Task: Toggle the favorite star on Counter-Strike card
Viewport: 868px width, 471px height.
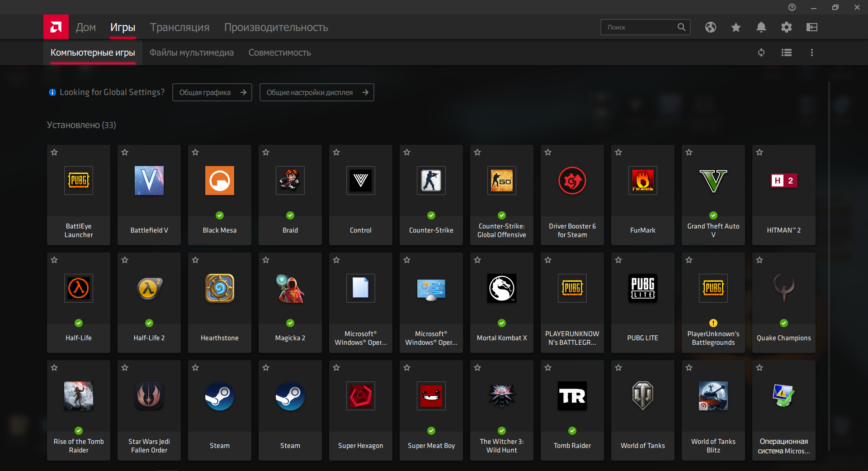Action: click(407, 152)
